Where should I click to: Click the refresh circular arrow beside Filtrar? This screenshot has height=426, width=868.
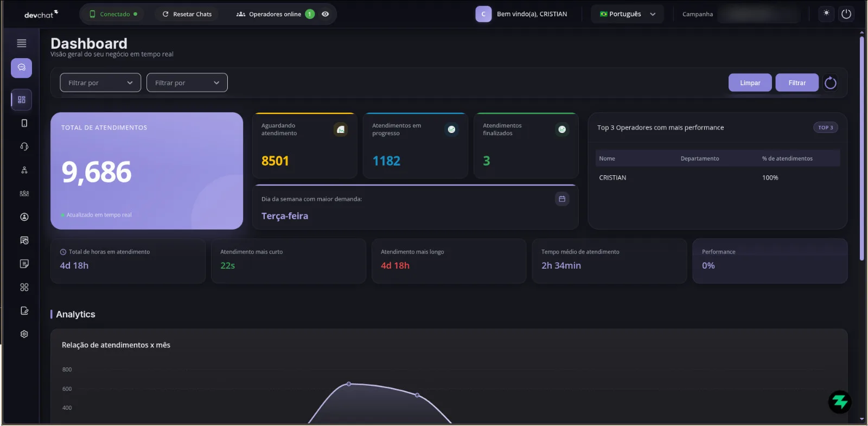tap(831, 83)
